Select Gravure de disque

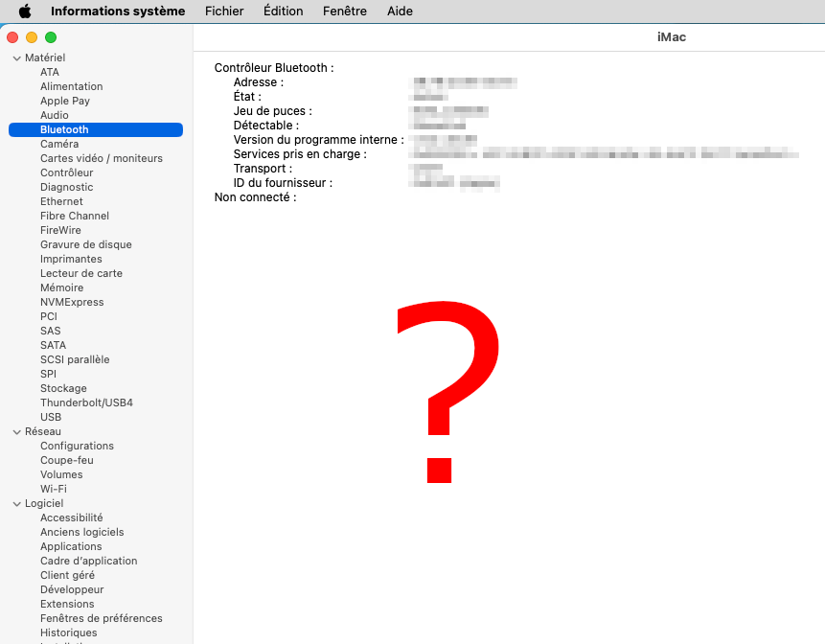click(86, 244)
